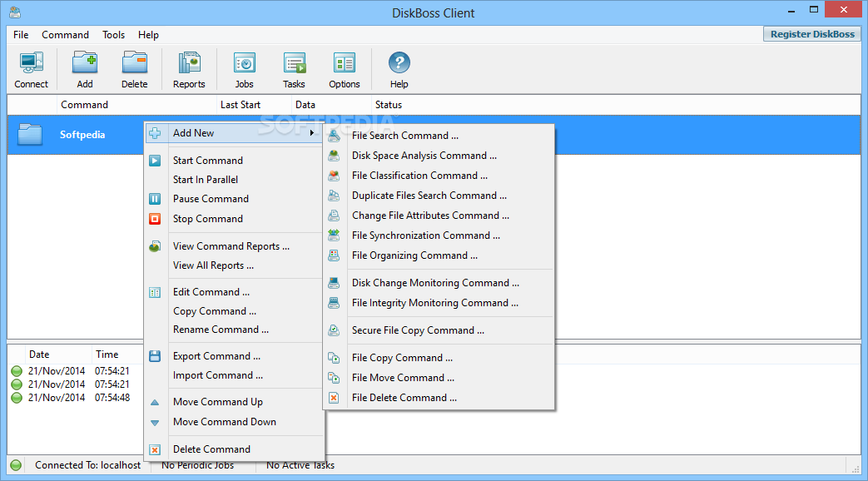Open the Command menu
Viewport: 868px width, 481px height.
tap(65, 35)
